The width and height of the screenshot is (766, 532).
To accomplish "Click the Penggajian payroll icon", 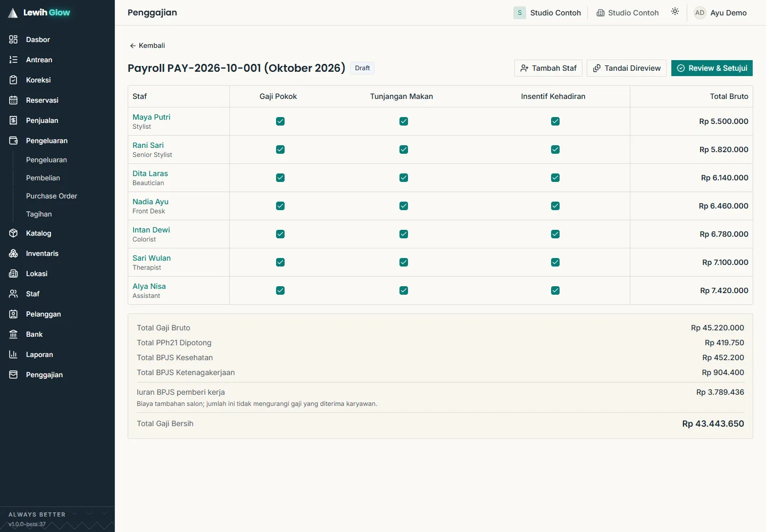I will (13, 375).
